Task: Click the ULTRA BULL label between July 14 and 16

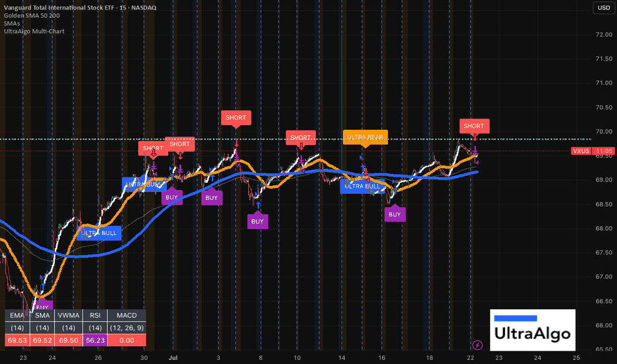Action: coord(362,186)
